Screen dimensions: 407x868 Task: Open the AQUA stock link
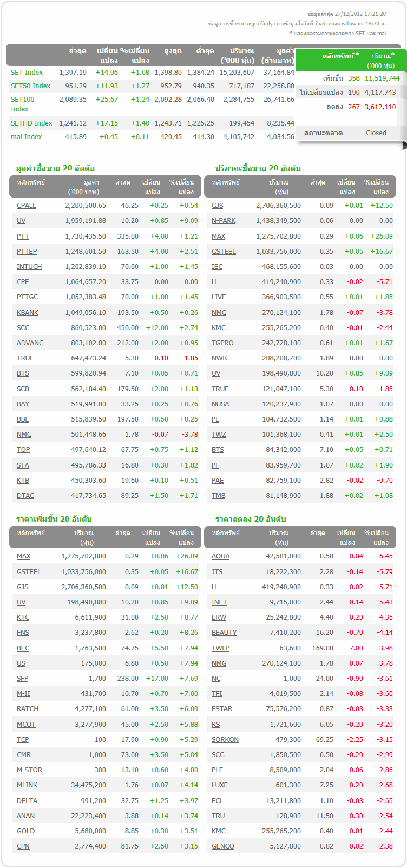pyautogui.click(x=220, y=556)
